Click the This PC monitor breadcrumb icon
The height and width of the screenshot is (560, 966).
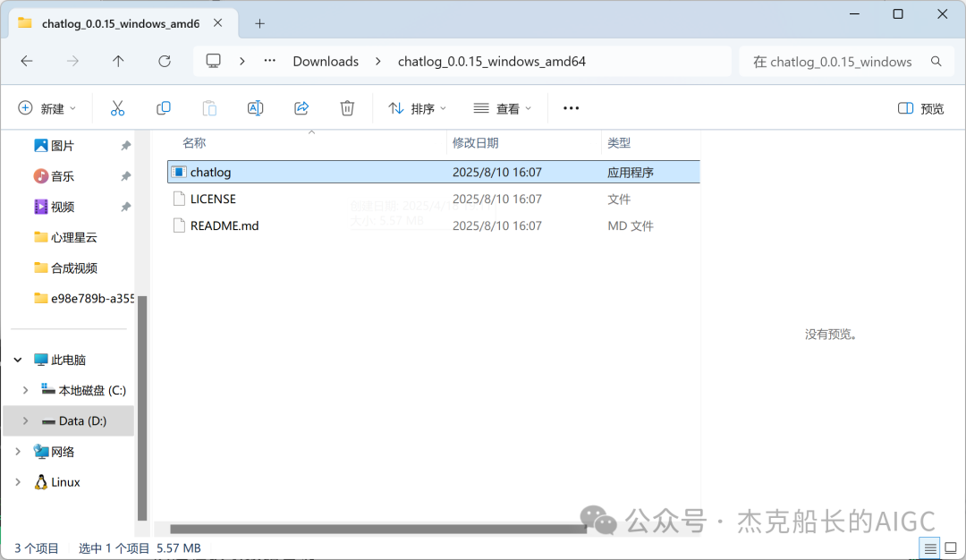click(213, 61)
